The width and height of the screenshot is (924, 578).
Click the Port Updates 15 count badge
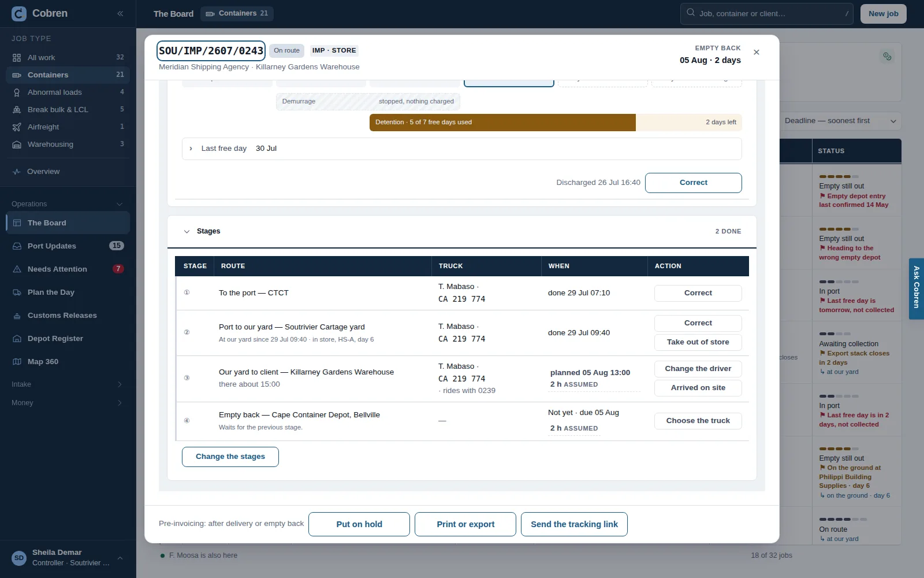click(117, 246)
